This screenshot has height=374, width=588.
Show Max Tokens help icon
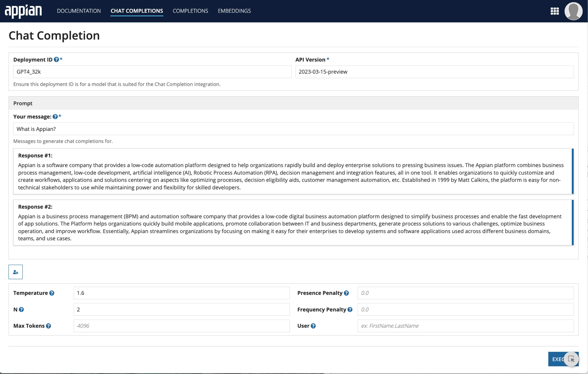coord(48,326)
